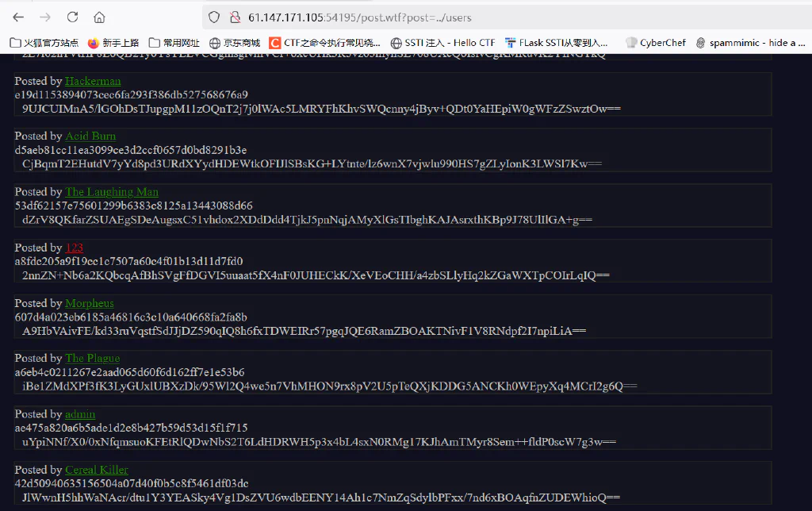The height and width of the screenshot is (511, 812).
Task: Open the 新手上路 Firefox bookmark
Action: tap(113, 43)
